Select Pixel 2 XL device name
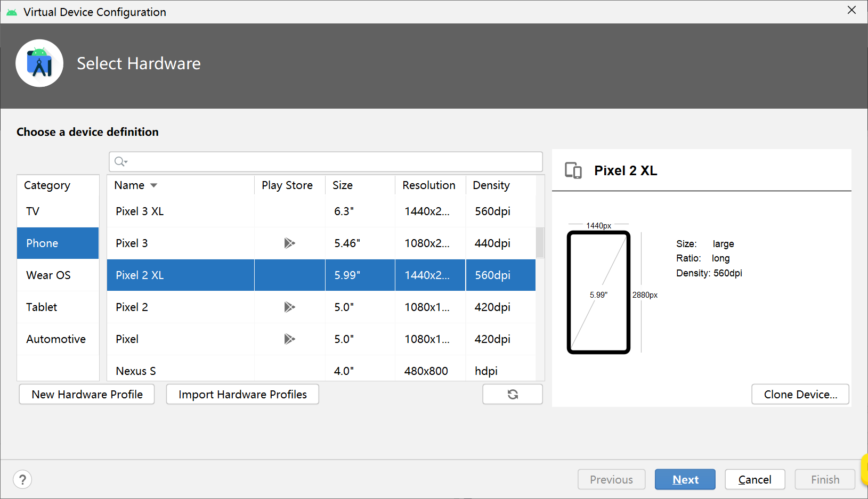This screenshot has width=868, height=499. tap(140, 275)
